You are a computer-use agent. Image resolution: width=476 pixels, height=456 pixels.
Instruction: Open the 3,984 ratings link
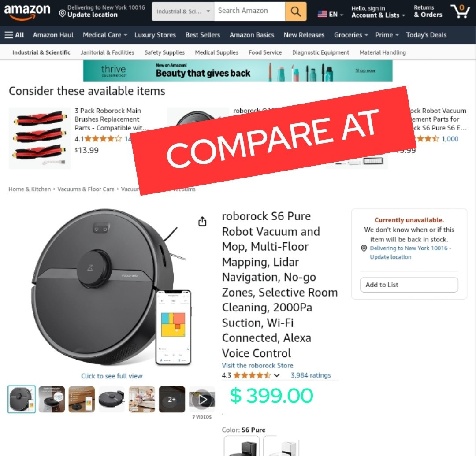311,375
